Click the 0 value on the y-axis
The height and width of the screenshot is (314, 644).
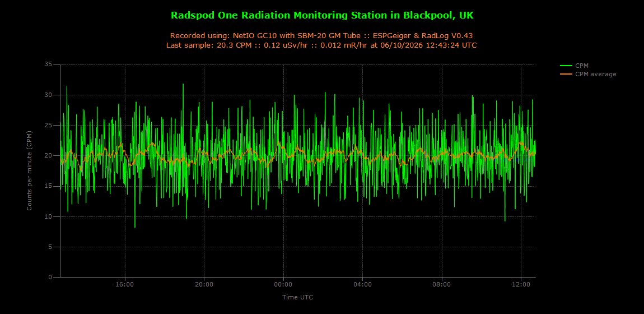50,278
